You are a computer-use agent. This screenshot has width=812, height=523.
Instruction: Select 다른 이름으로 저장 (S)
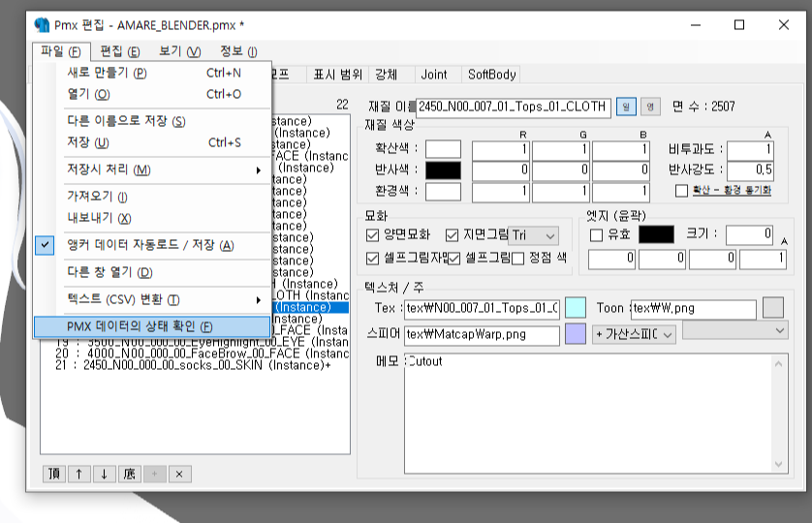click(152, 121)
